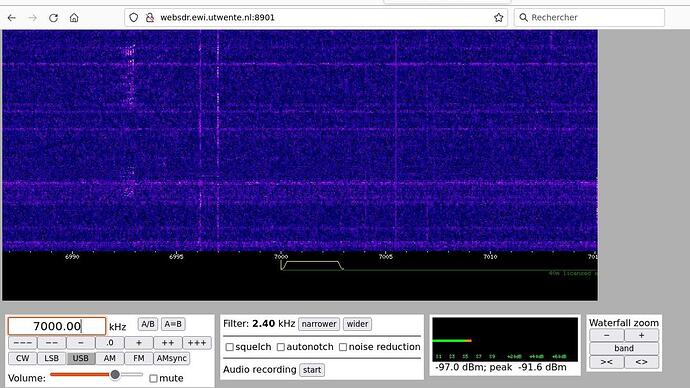Zoom out waterfall with minus button
This screenshot has width=690, height=388.
(x=606, y=335)
